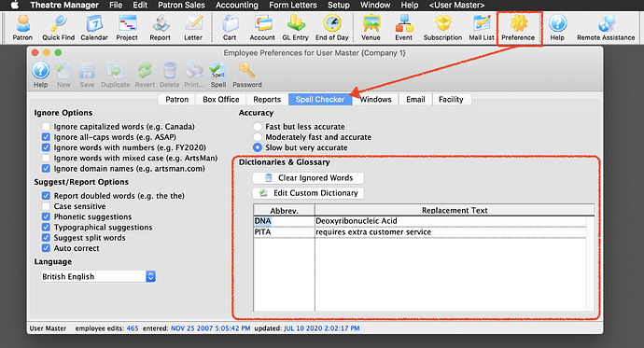The width and height of the screenshot is (644, 348).
Task: Select the DNA abbreviation cell
Action: pyautogui.click(x=285, y=221)
